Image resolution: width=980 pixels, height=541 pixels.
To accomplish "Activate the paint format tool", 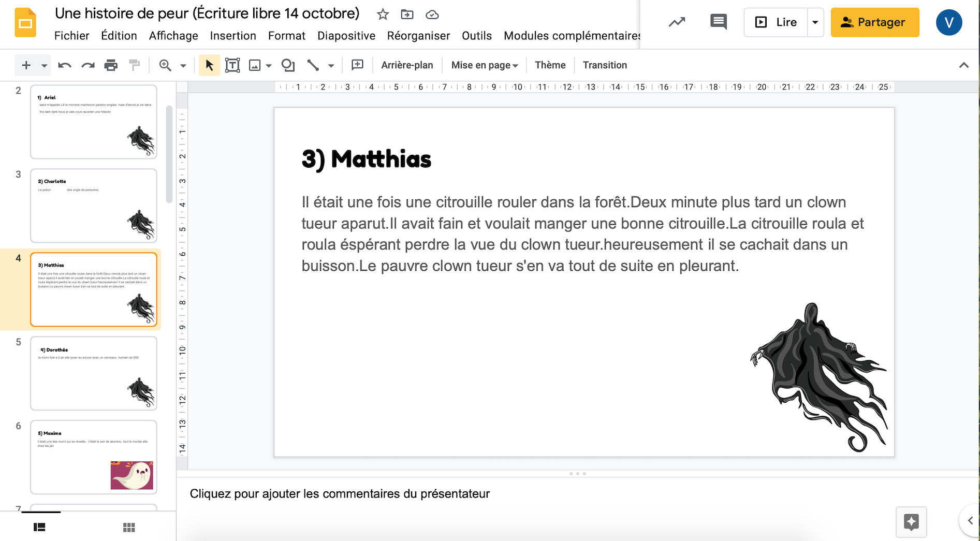I will [134, 65].
